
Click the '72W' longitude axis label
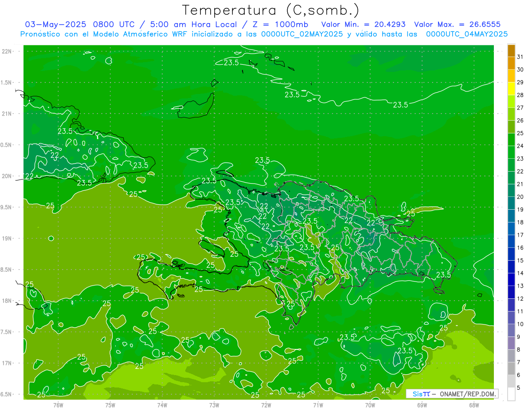point(266,405)
